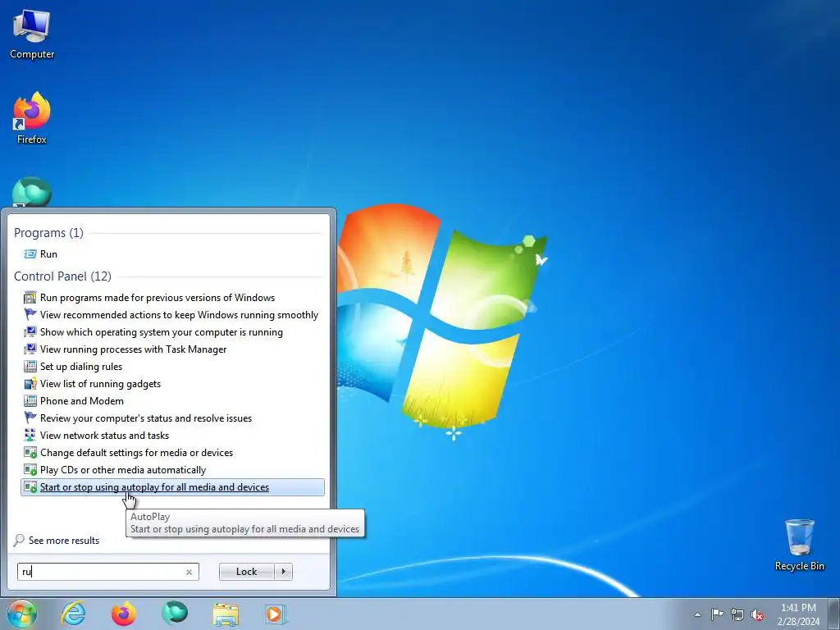
Task: Click icon beside Start or stop using autoplay
Action: click(30, 487)
